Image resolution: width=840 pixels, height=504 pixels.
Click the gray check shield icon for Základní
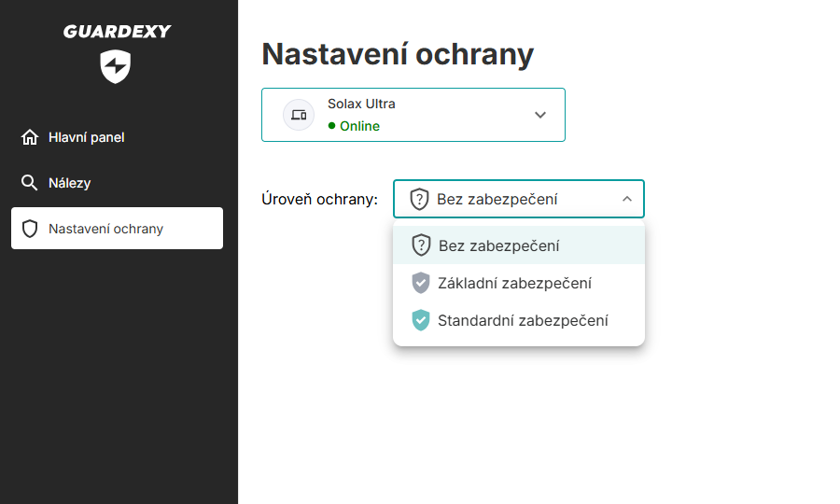(421, 283)
